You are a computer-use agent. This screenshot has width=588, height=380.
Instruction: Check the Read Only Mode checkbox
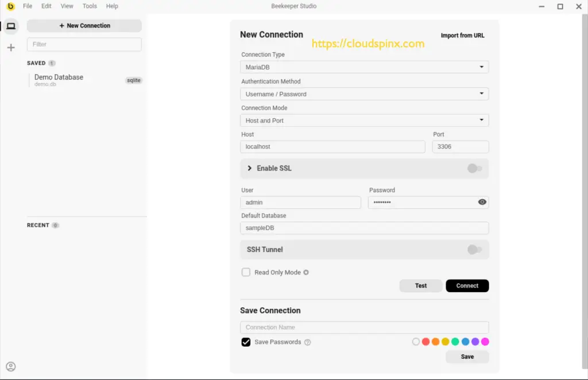(x=246, y=273)
